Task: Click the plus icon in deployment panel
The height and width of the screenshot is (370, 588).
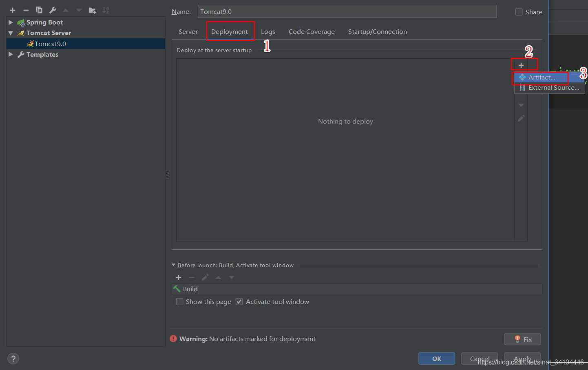Action: click(521, 65)
